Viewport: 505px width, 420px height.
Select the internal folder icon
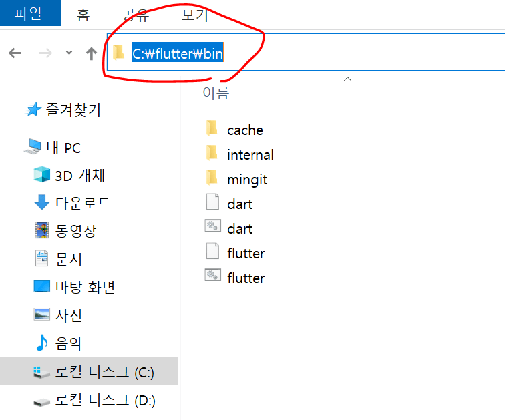pyautogui.click(x=212, y=152)
